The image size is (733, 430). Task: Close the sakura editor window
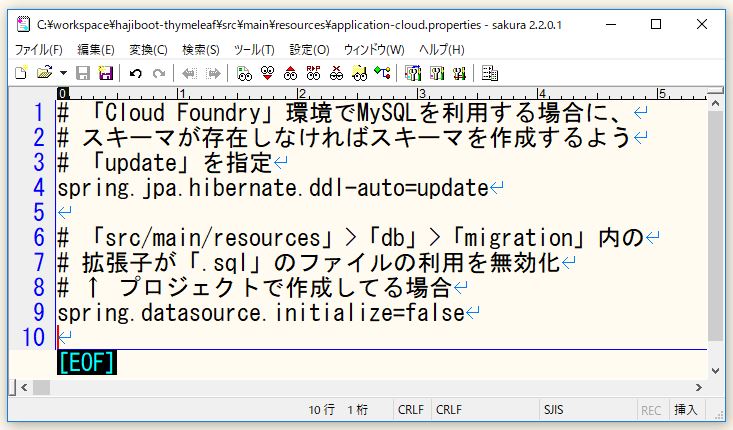pyautogui.click(x=702, y=24)
